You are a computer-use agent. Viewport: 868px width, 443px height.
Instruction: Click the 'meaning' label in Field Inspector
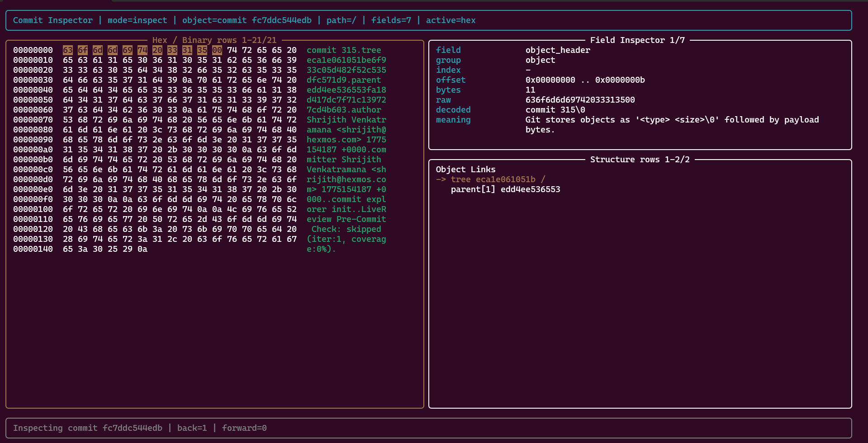pos(453,120)
